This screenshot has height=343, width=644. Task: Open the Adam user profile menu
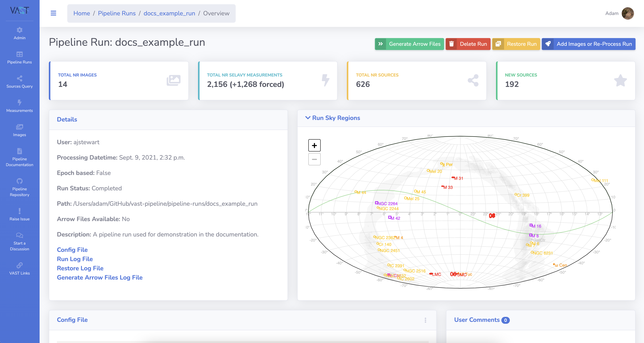[627, 13]
